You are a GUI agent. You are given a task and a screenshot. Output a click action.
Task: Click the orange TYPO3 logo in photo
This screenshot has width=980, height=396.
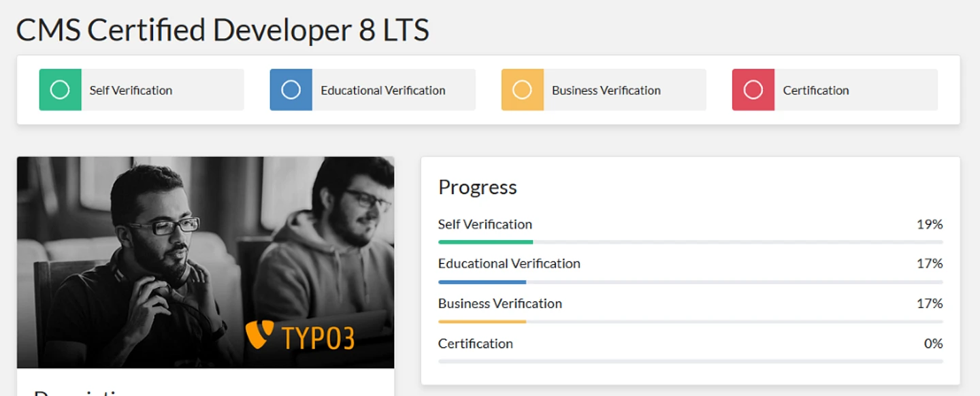tap(300, 335)
